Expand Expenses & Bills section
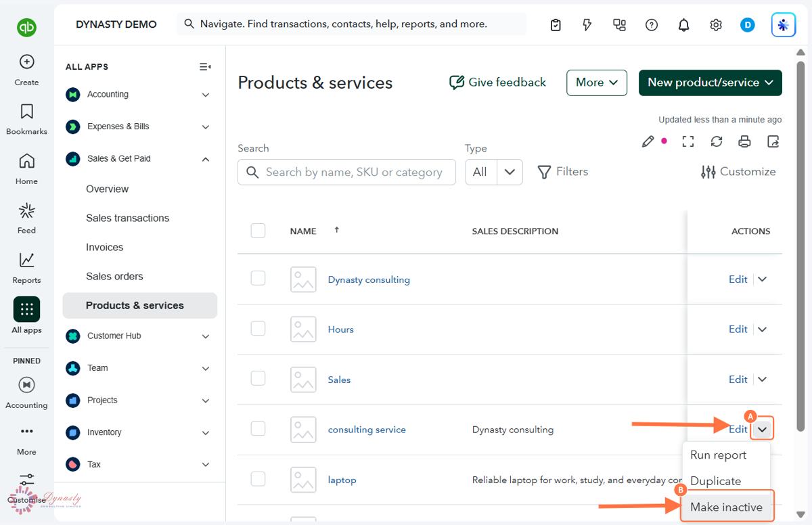The image size is (812, 525). 206,127
